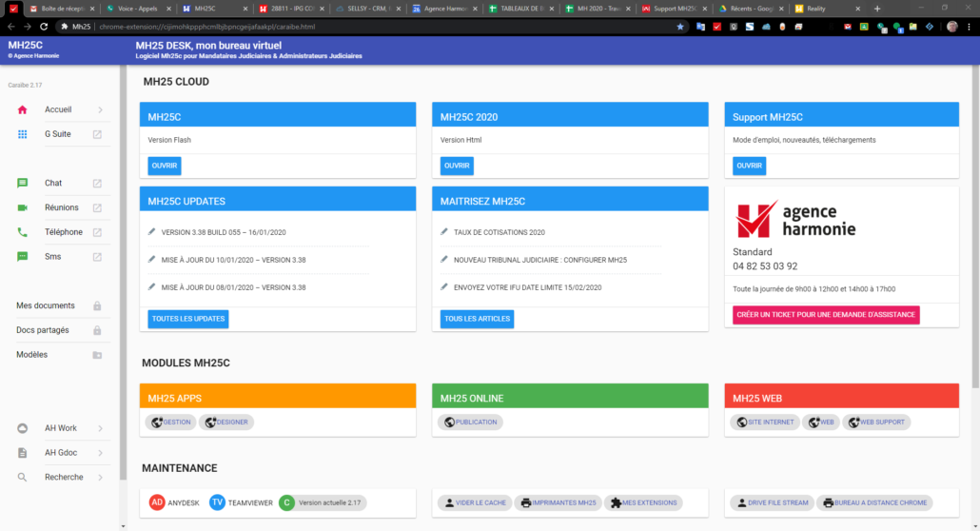Expand the Recherche chevron arrow

click(100, 478)
